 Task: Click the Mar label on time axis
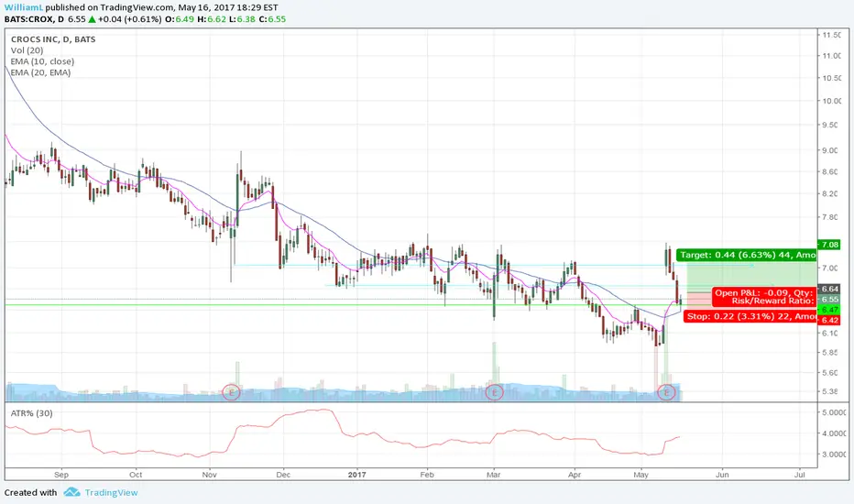tap(494, 475)
